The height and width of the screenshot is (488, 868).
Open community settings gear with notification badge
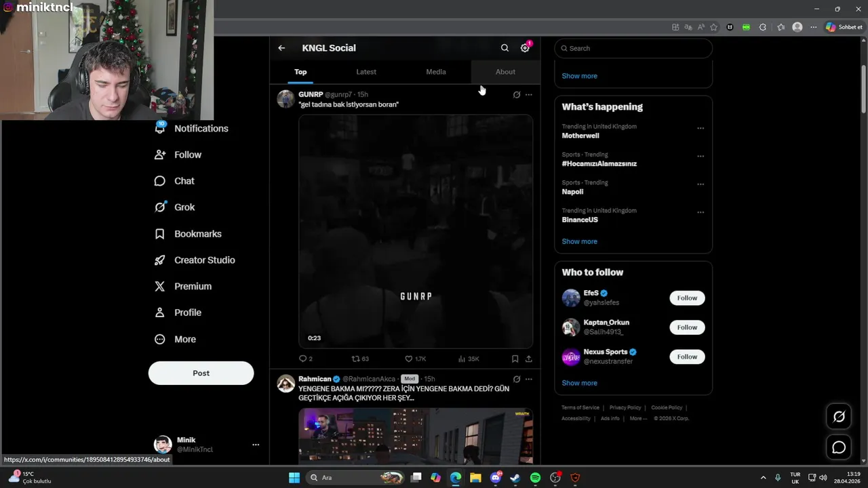coord(525,48)
